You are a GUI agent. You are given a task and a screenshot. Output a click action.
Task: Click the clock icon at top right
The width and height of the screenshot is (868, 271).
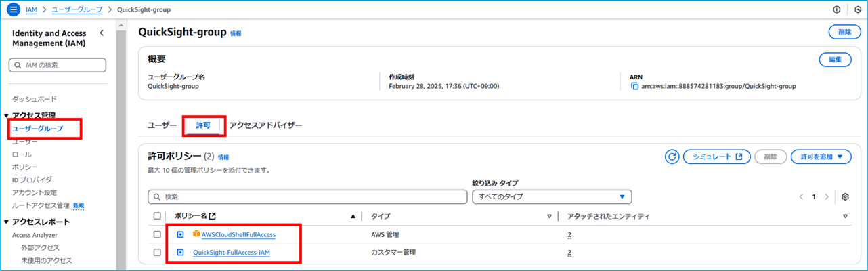[x=858, y=9]
